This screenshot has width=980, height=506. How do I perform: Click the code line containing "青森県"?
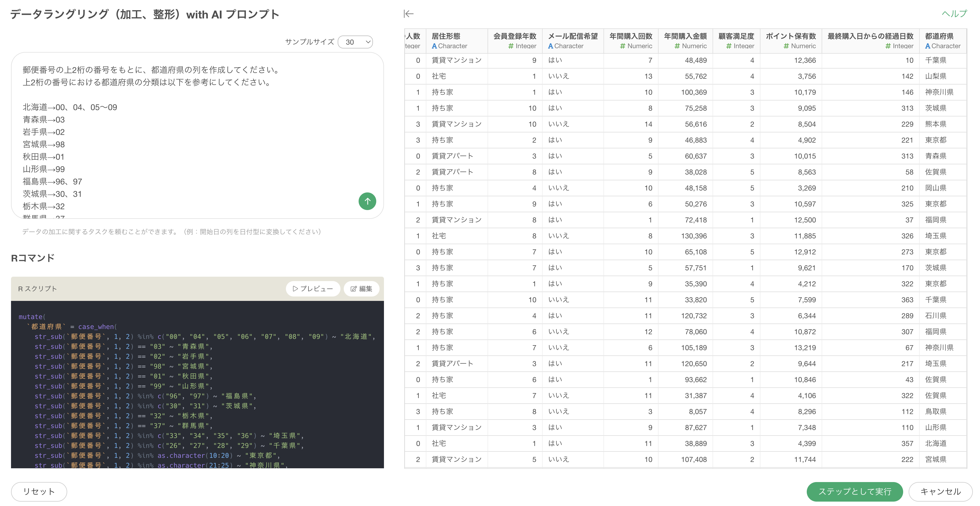123,347
